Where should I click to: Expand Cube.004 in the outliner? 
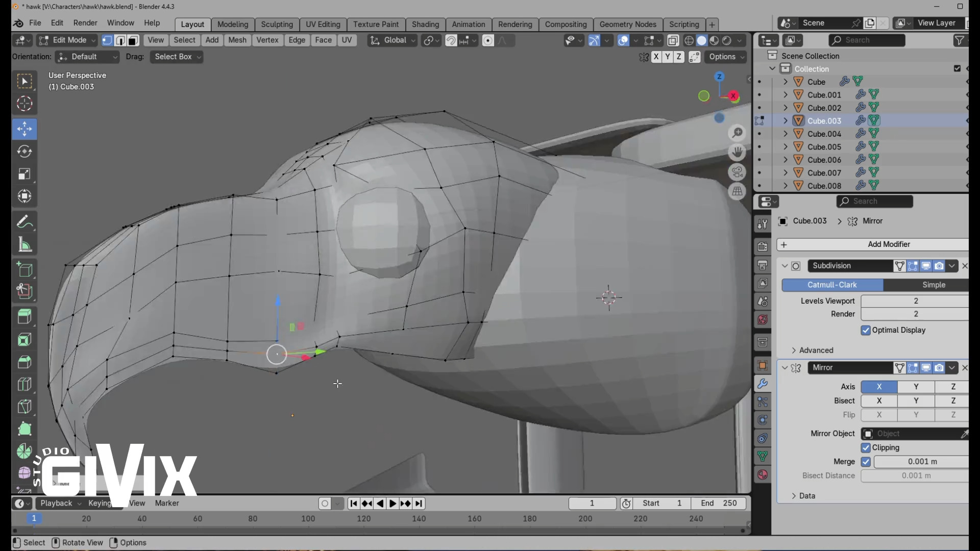(786, 134)
